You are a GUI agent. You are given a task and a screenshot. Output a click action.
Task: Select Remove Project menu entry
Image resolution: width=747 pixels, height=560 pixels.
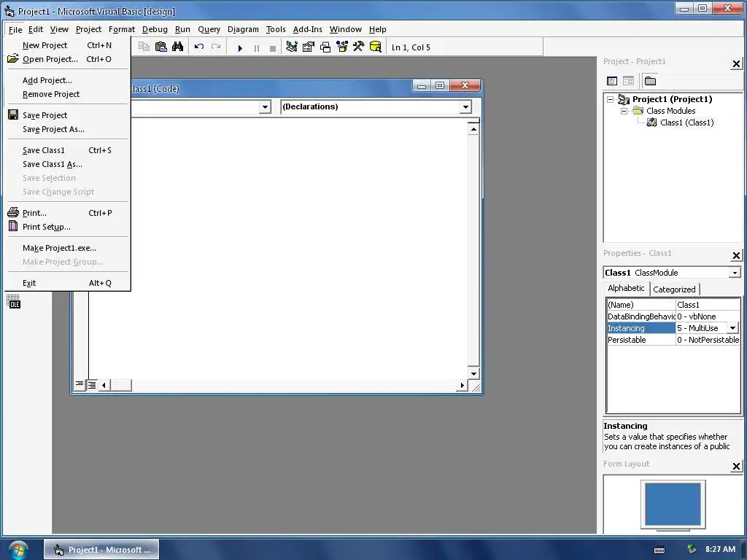(66, 94)
